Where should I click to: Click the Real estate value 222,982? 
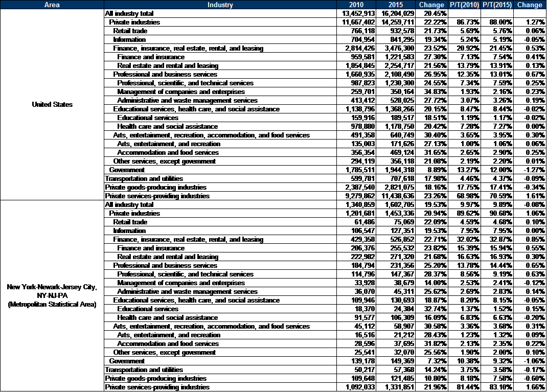click(x=356, y=257)
